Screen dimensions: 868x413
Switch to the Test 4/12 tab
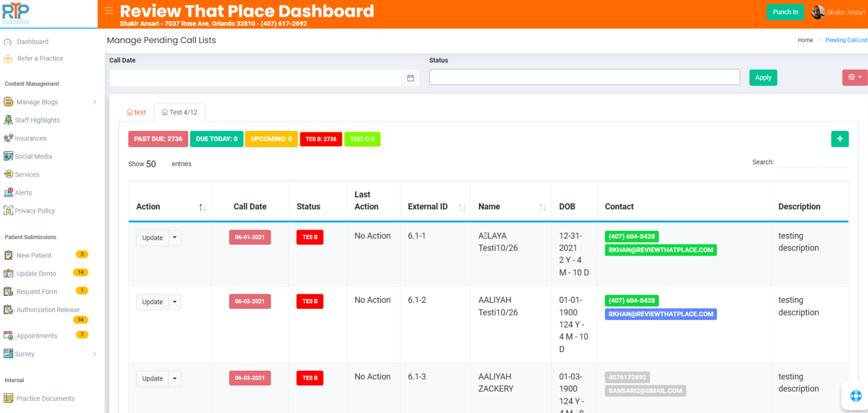click(180, 112)
